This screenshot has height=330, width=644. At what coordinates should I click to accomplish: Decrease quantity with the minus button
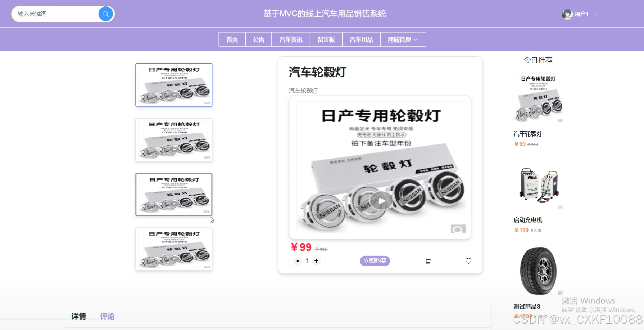[298, 261]
